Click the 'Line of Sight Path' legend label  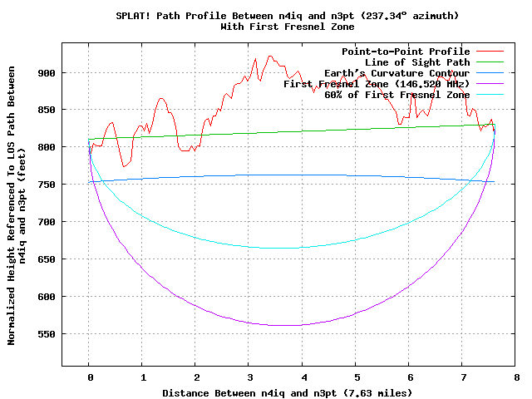[417, 62]
